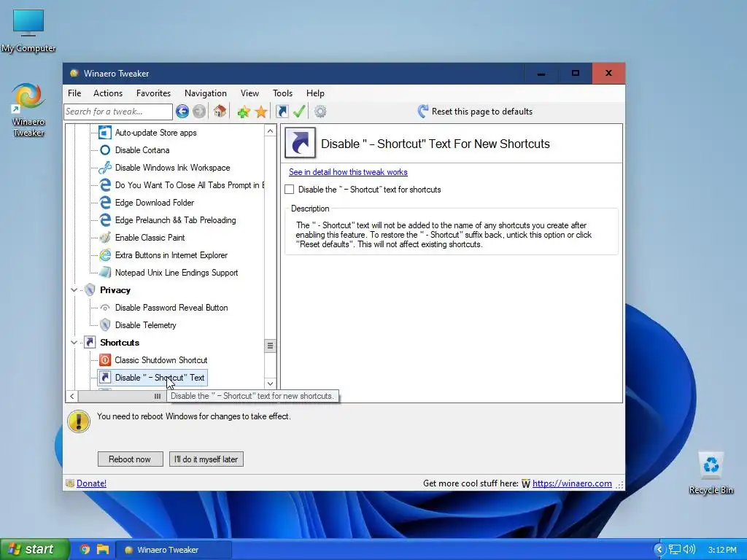Collapse the Shortcuts tree category

click(x=74, y=343)
